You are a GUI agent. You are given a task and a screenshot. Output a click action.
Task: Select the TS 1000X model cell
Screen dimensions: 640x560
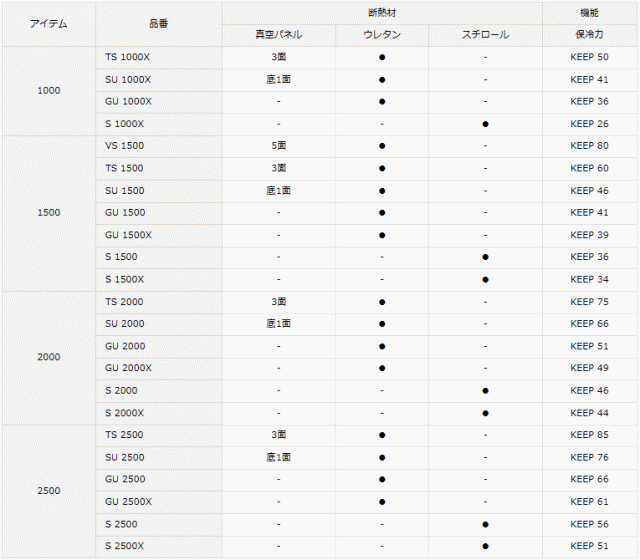[127, 57]
